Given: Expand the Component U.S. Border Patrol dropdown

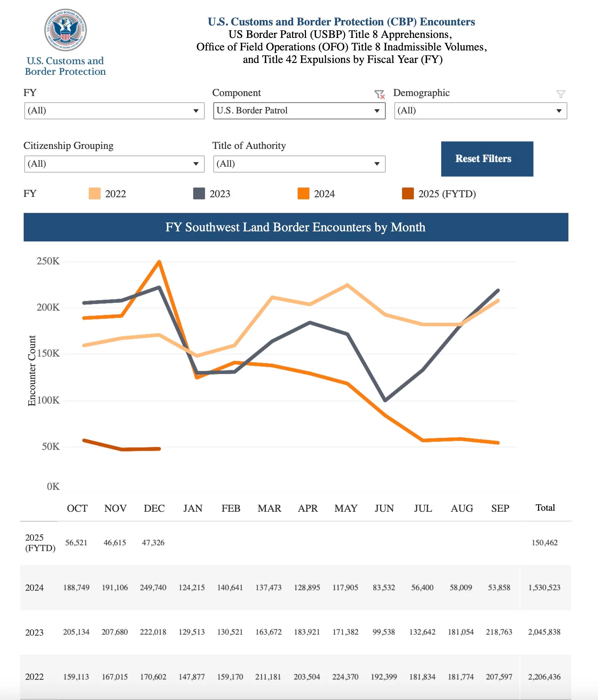Looking at the screenshot, I should click(299, 111).
